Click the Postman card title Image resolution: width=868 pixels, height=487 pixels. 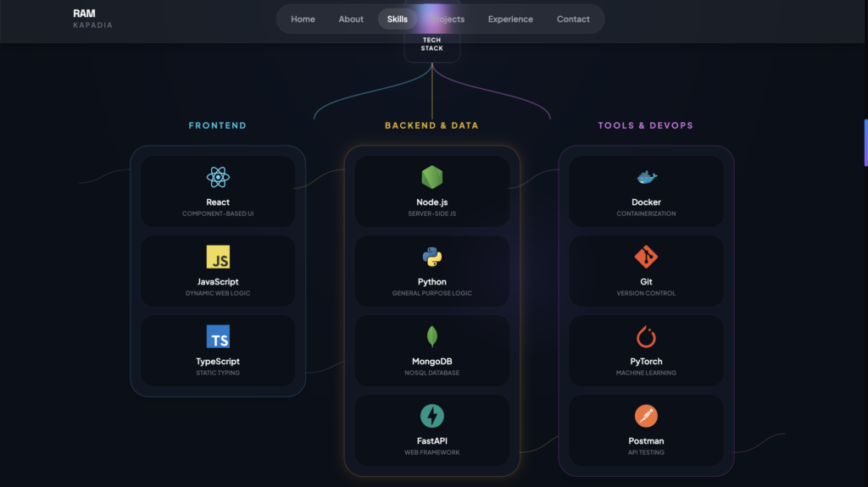pyautogui.click(x=646, y=441)
